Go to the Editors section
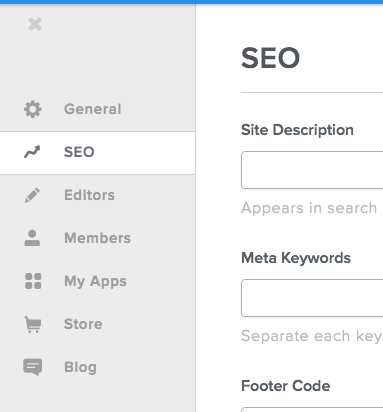Screen dimensions: 383x412 click(89, 195)
